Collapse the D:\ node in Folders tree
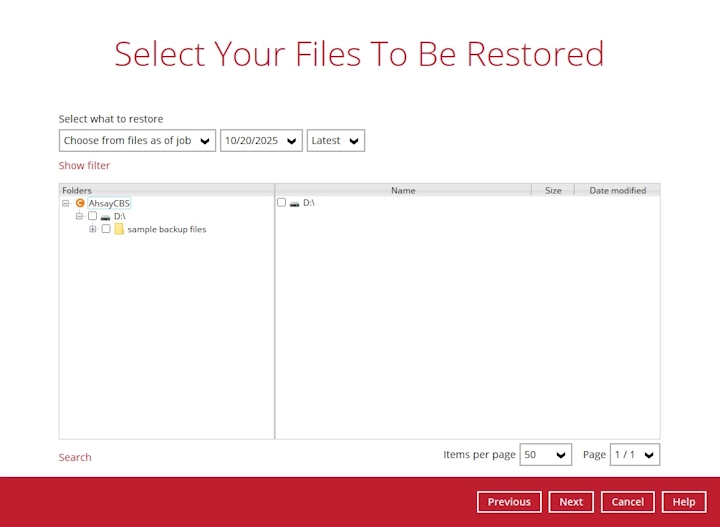The width and height of the screenshot is (720, 527). (x=79, y=216)
